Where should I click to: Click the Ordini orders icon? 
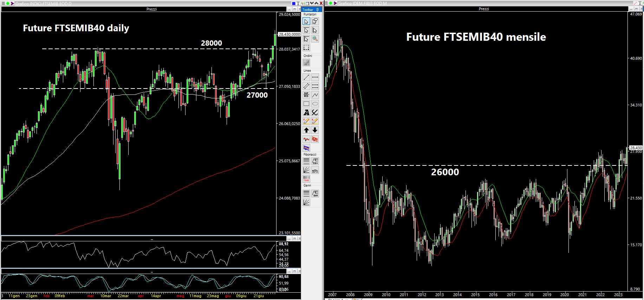click(x=306, y=63)
